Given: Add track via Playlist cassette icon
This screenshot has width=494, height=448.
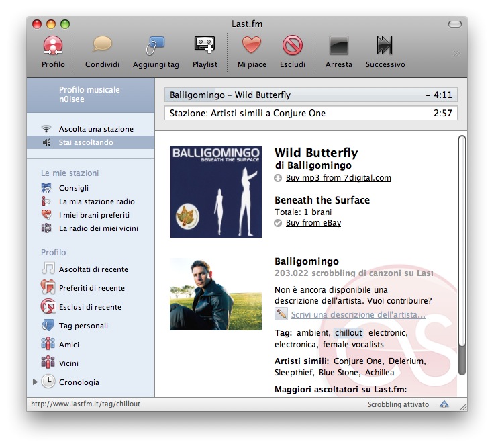Looking at the screenshot, I should 205,44.
